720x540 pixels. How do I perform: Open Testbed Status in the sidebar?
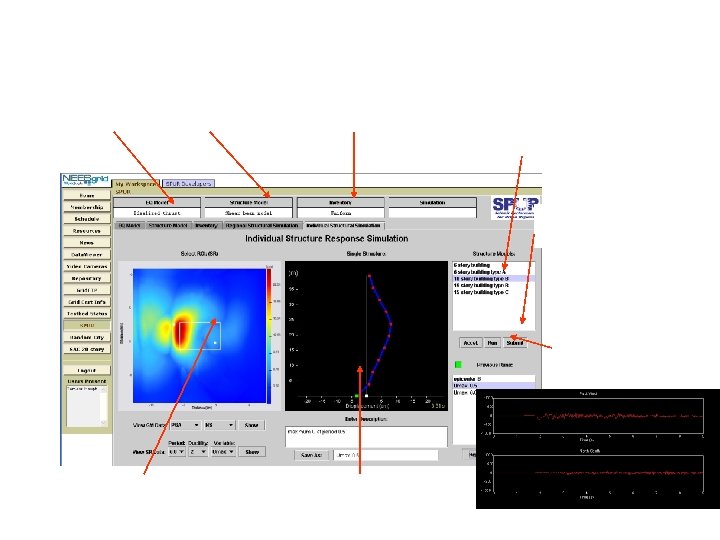[87, 314]
